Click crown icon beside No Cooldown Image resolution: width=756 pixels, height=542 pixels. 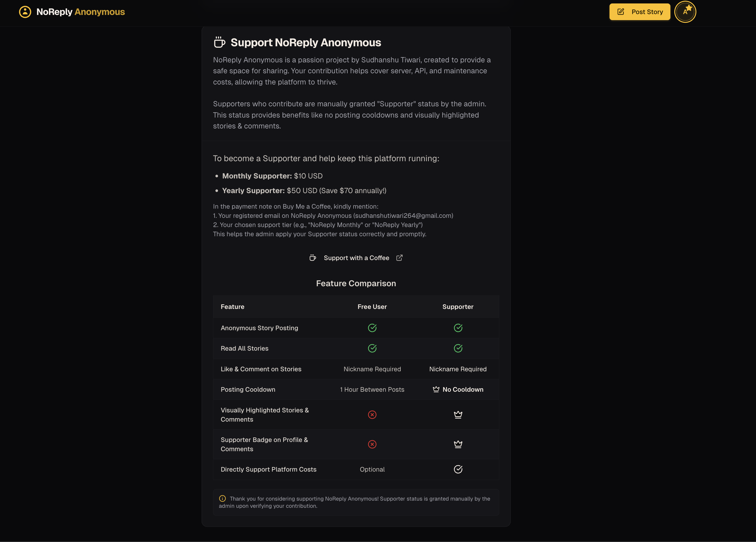coord(436,389)
